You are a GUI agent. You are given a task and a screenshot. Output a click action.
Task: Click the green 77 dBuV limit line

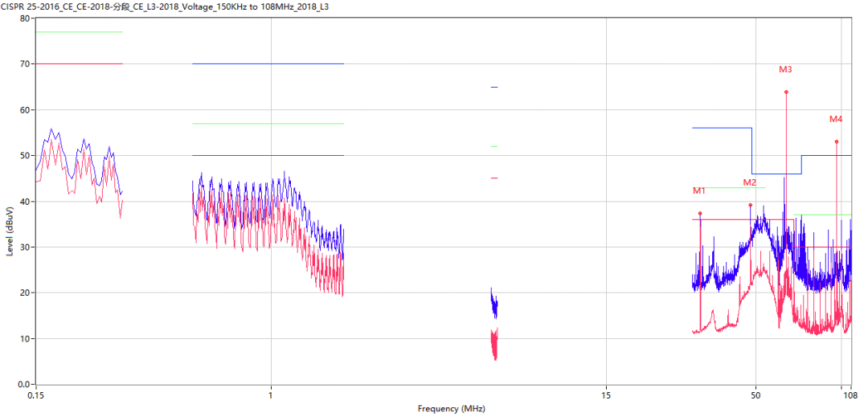coord(79,32)
